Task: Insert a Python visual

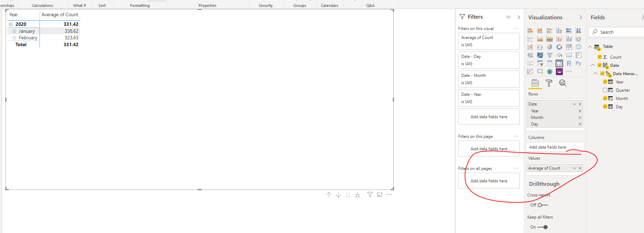Action: point(579,63)
